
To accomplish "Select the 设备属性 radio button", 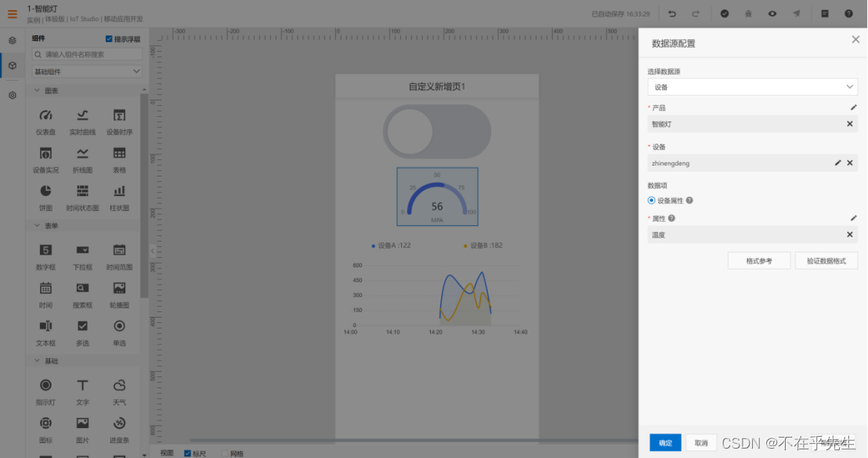I will [652, 200].
